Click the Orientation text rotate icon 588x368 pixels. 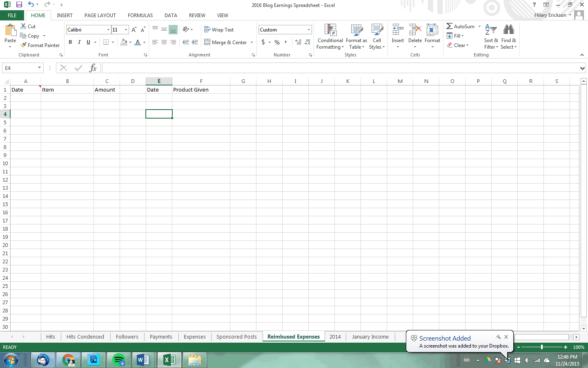coord(186,29)
